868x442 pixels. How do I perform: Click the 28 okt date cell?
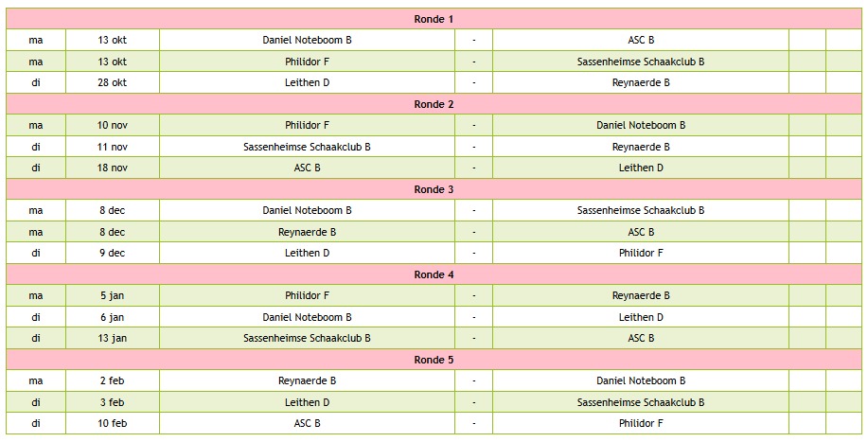112,82
